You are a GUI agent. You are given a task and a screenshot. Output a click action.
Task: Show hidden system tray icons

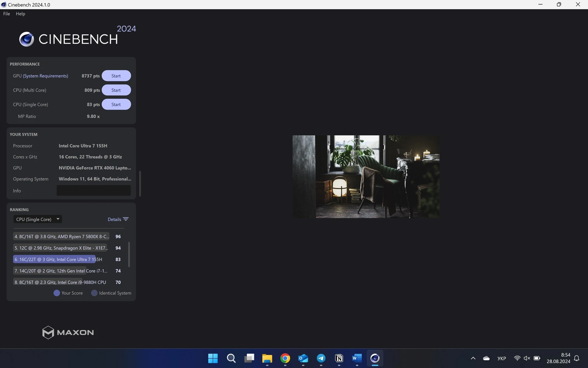pos(473,358)
